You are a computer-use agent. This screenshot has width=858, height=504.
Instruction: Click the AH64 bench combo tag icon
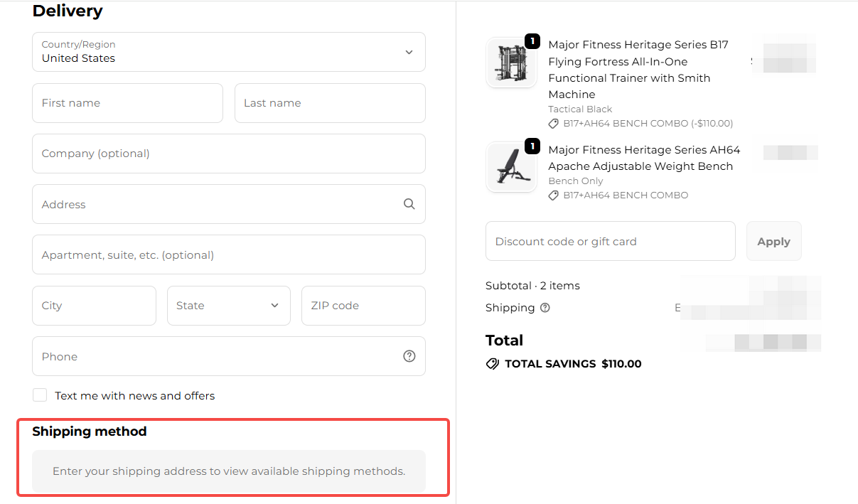click(554, 195)
